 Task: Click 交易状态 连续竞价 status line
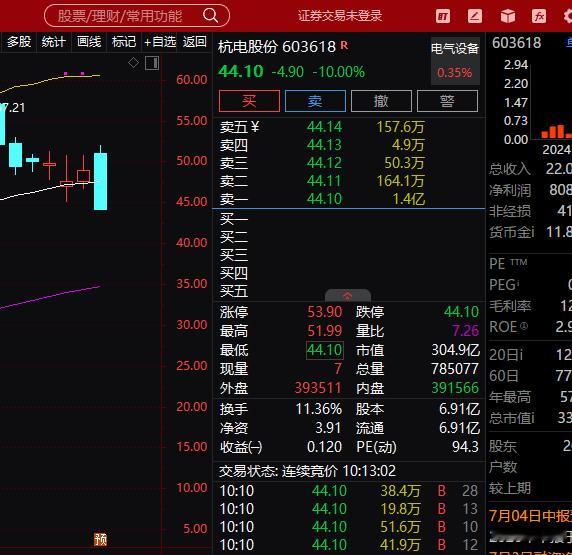307,471
